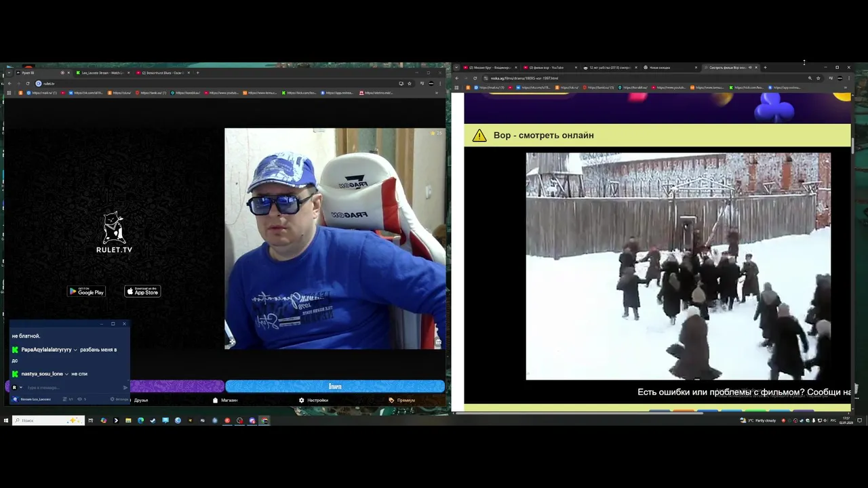Screen dimensions: 868x488
Task: Bookmark the rezka page with the star icon
Action: [818, 78]
